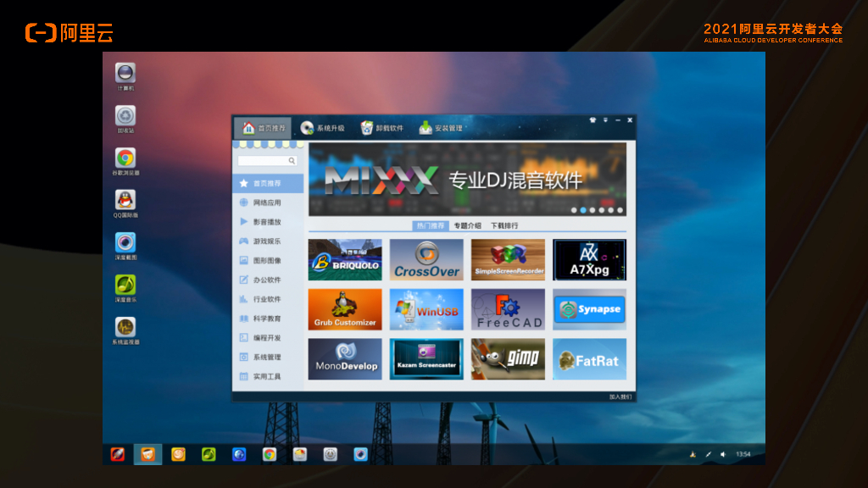Select the second banner carousel dot
This screenshot has height=488, width=868.
(583, 210)
